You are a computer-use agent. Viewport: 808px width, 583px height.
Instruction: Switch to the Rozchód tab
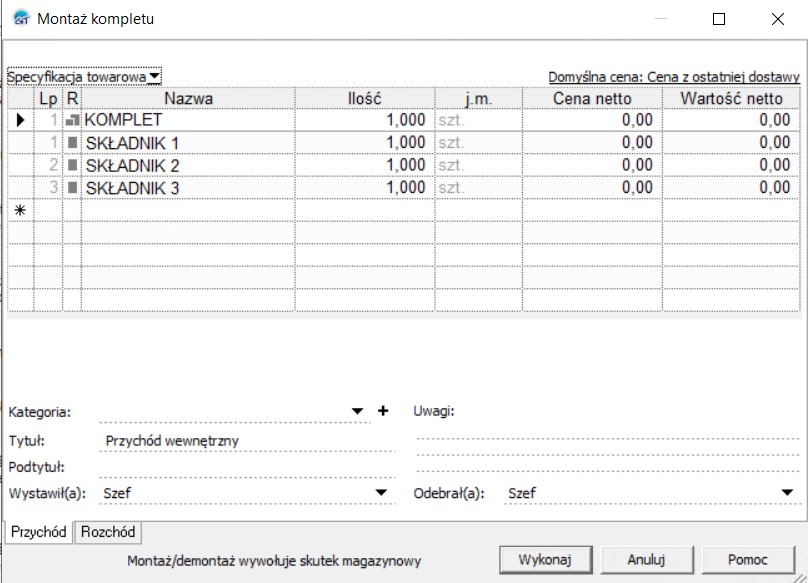[108, 532]
